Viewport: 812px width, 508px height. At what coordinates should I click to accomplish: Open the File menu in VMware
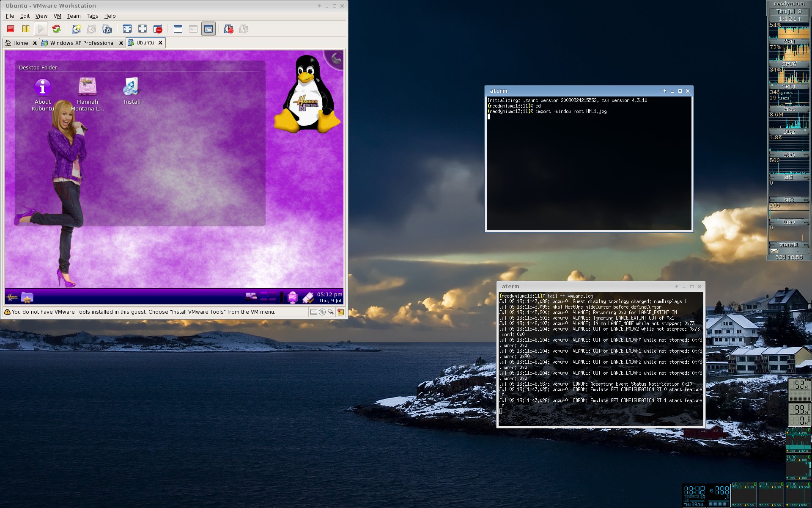[x=10, y=16]
